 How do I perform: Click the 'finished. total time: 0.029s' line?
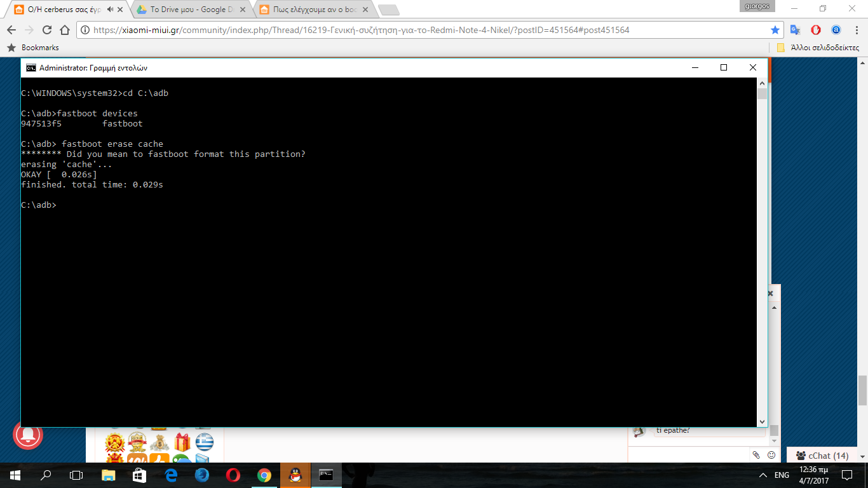click(92, 185)
